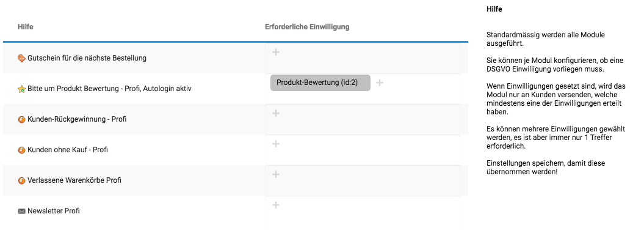Image resolution: width=644 pixels, height=247 pixels.
Task: Add consent for Verlassene Warenkörbe row
Action: (276, 174)
